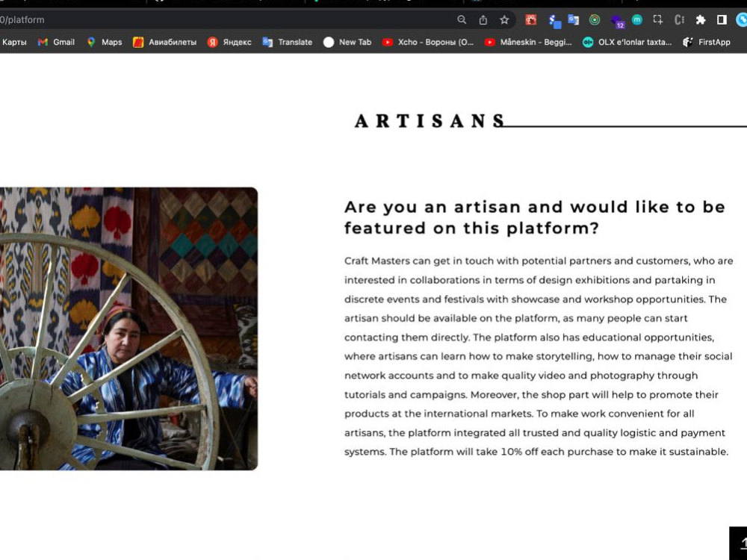Open the purple extension with badge 12
Viewport: 747px width, 560px height.
click(617, 21)
